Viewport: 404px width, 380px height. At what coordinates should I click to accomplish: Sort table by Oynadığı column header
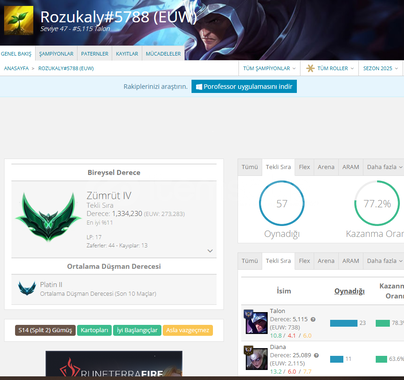click(349, 291)
